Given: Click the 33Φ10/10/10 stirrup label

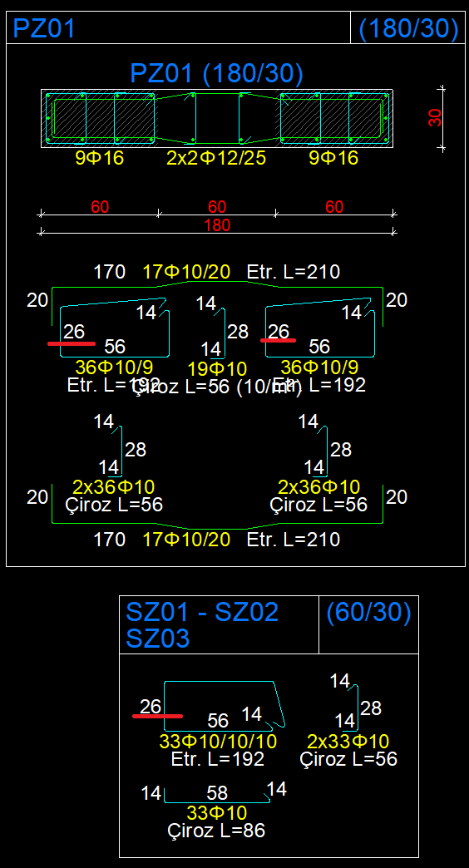Looking at the screenshot, I should click(218, 742).
